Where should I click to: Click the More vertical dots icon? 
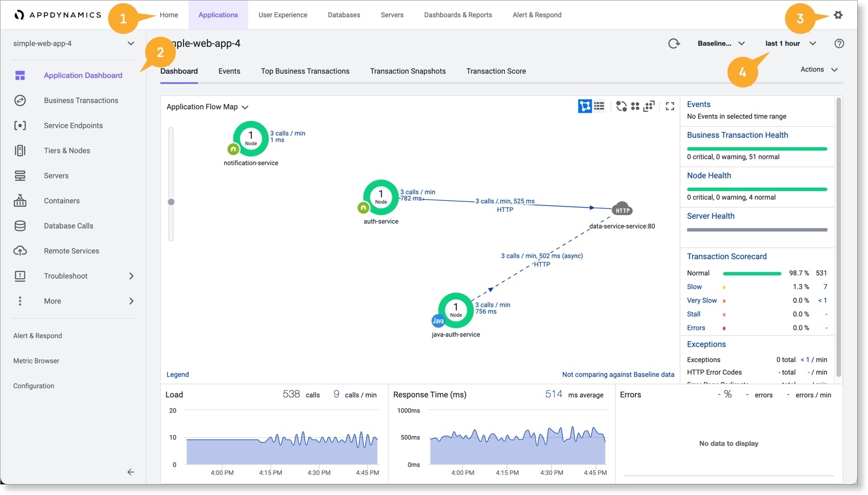[x=20, y=301]
